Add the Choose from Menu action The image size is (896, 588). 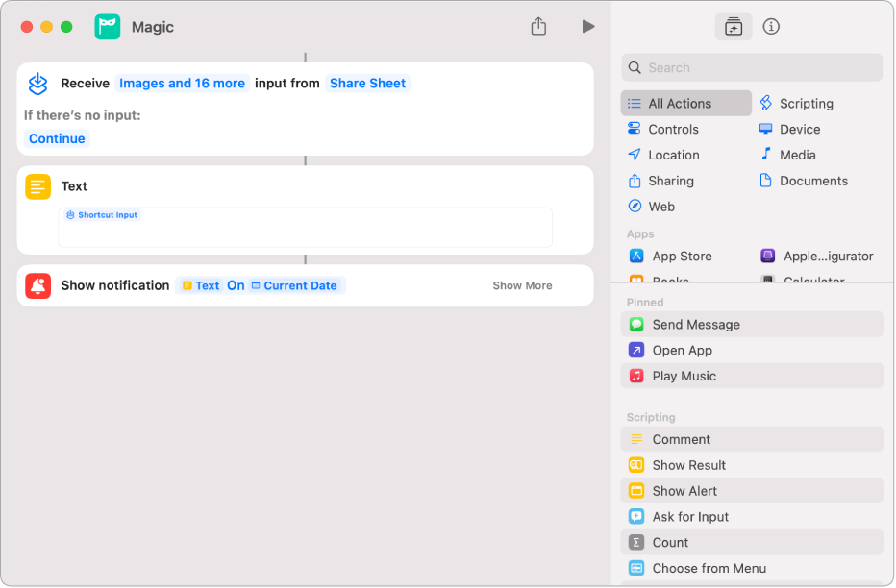(x=752, y=568)
